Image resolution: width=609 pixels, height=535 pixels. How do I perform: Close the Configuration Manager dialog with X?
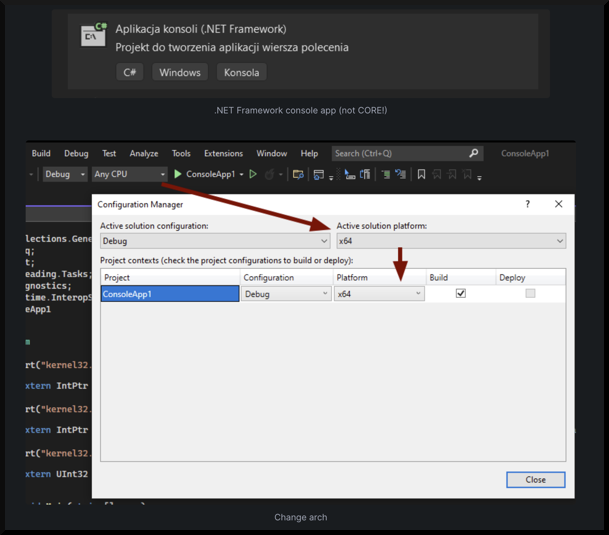[559, 204]
